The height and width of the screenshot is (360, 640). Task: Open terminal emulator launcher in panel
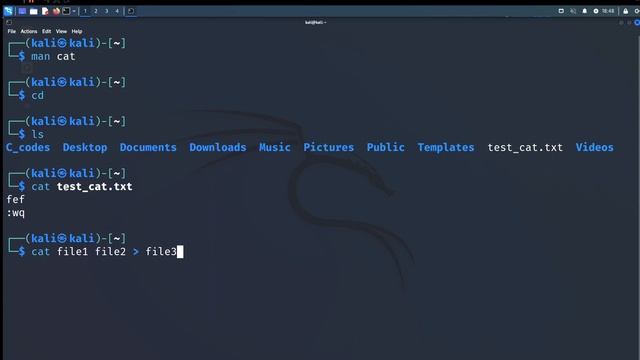[x=67, y=11]
